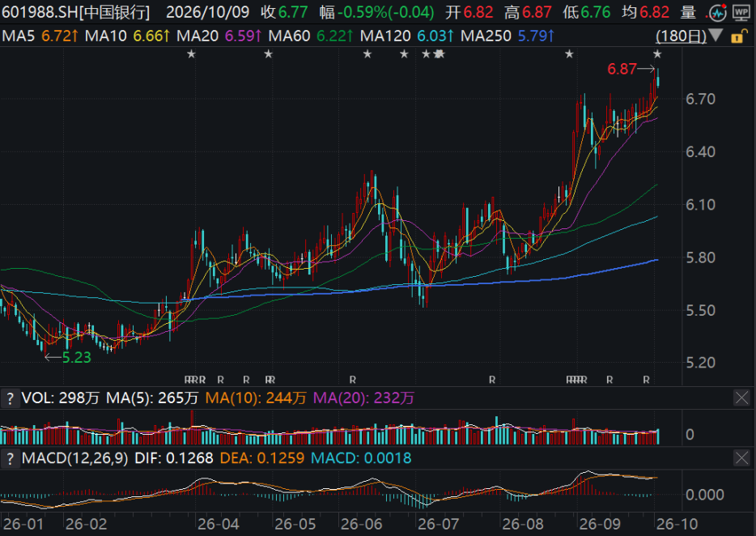Image resolution: width=756 pixels, height=536 pixels.
Task: Click the rightmost R marker above the date axis
Action: pos(646,381)
